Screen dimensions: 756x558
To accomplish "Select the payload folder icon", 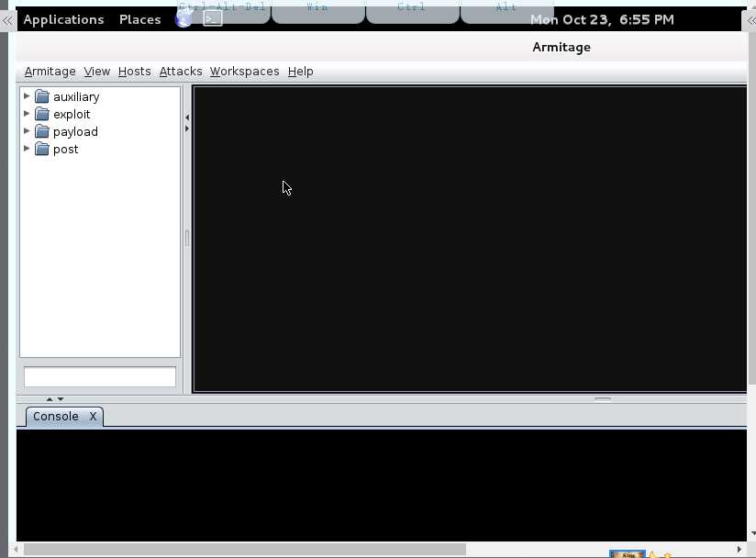I will coord(42,131).
